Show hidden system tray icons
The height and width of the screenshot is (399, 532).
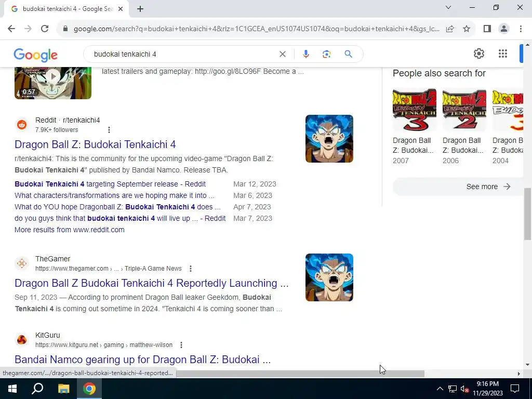(x=440, y=389)
